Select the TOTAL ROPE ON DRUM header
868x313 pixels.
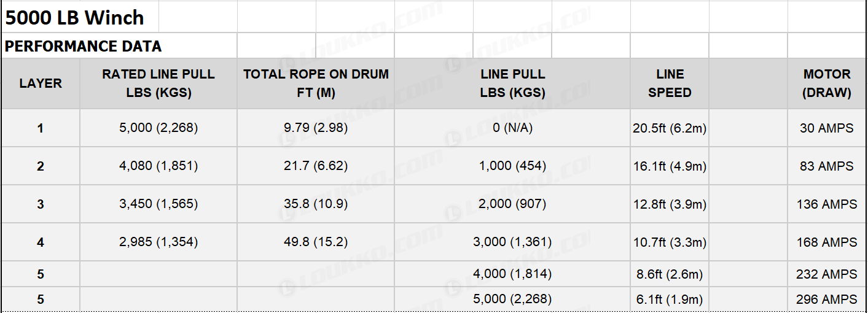click(x=316, y=84)
